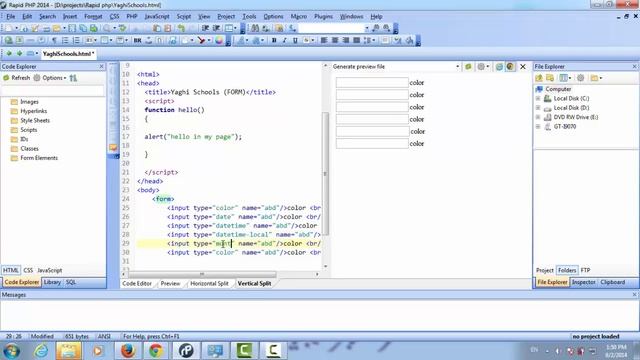Click the browser preview globe icon
Viewport: 640px width, 360px height.
(8, 40)
